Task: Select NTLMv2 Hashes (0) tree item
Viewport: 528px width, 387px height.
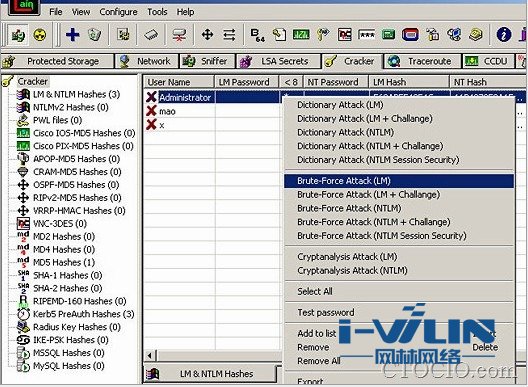Action: (70, 107)
